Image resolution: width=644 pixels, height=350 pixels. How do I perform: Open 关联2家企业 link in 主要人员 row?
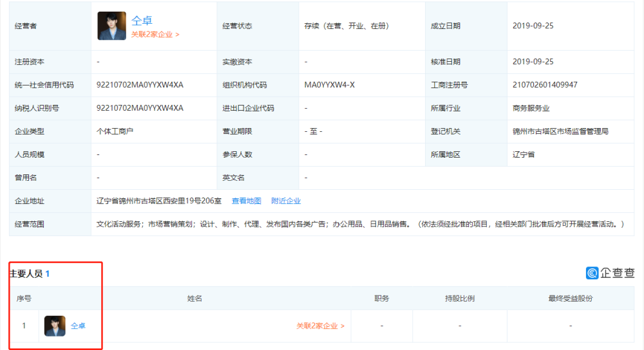point(320,326)
